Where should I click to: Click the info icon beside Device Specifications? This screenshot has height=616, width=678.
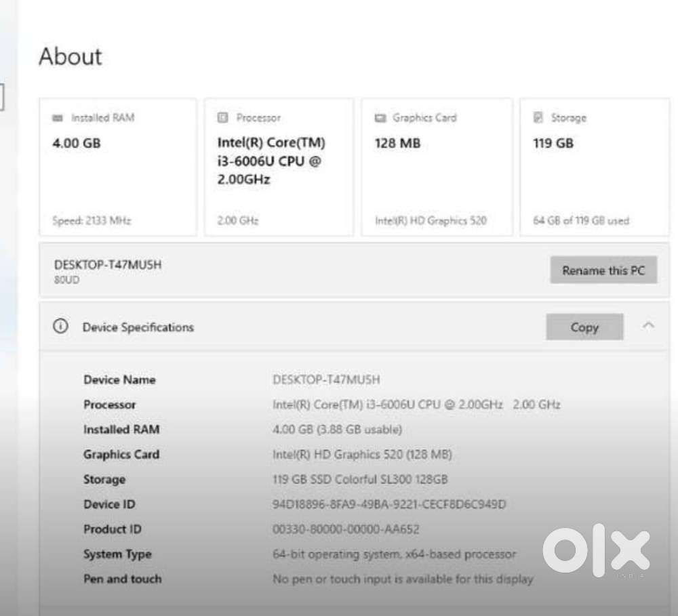(60, 327)
